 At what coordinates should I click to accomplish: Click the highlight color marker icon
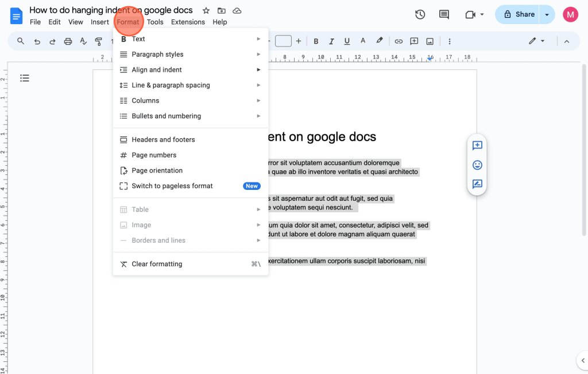click(379, 41)
